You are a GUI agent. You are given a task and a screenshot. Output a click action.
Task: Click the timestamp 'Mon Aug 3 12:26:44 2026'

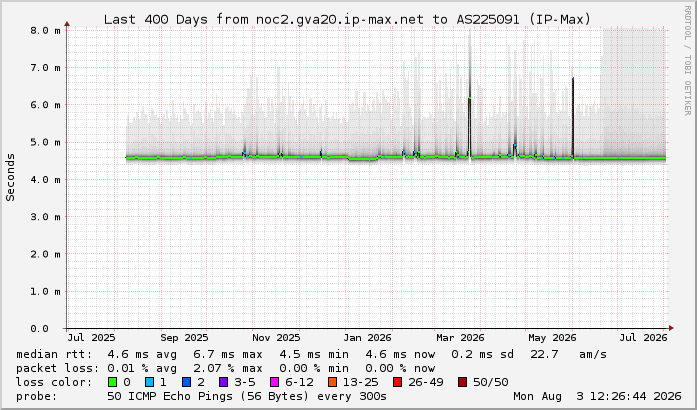point(597,396)
